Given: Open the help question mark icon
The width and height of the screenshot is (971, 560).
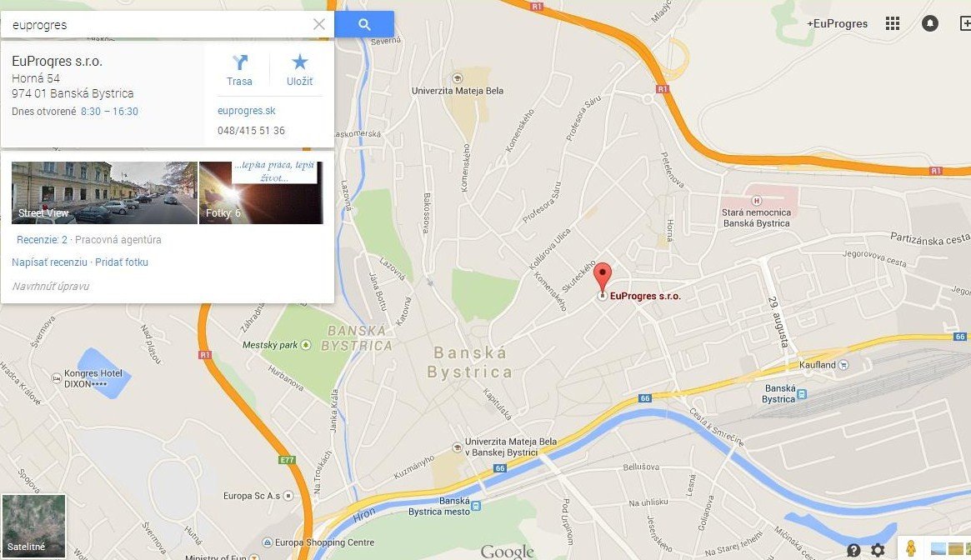Looking at the screenshot, I should click(854, 549).
